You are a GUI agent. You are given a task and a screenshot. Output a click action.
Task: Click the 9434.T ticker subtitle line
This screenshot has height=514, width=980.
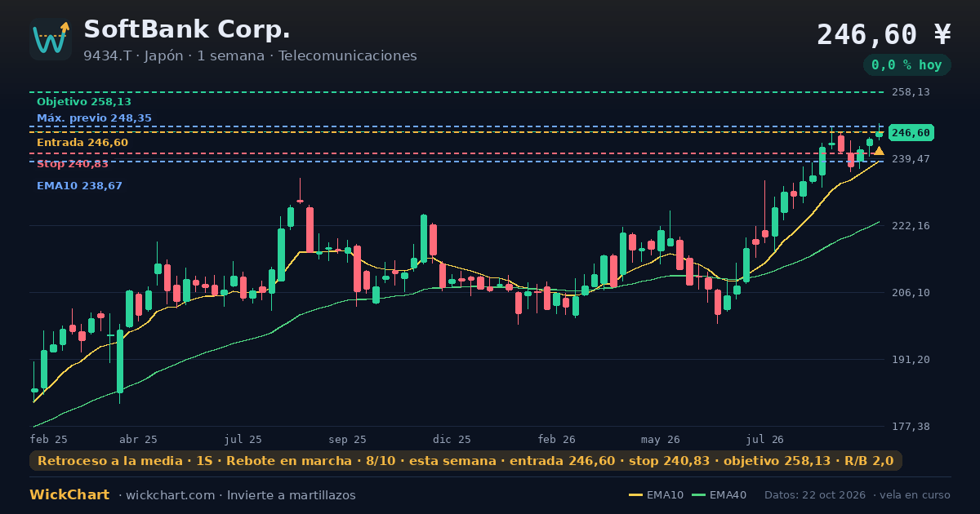[250, 56]
